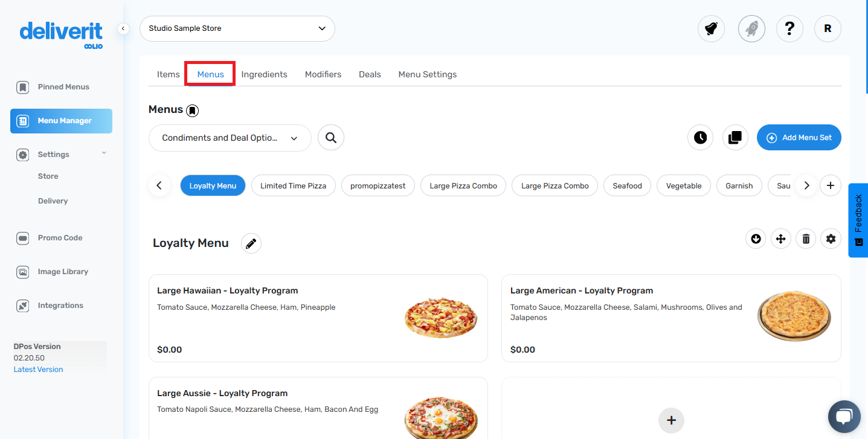The height and width of the screenshot is (439, 868).
Task: Switch to the Modifiers tab
Action: coord(323,74)
